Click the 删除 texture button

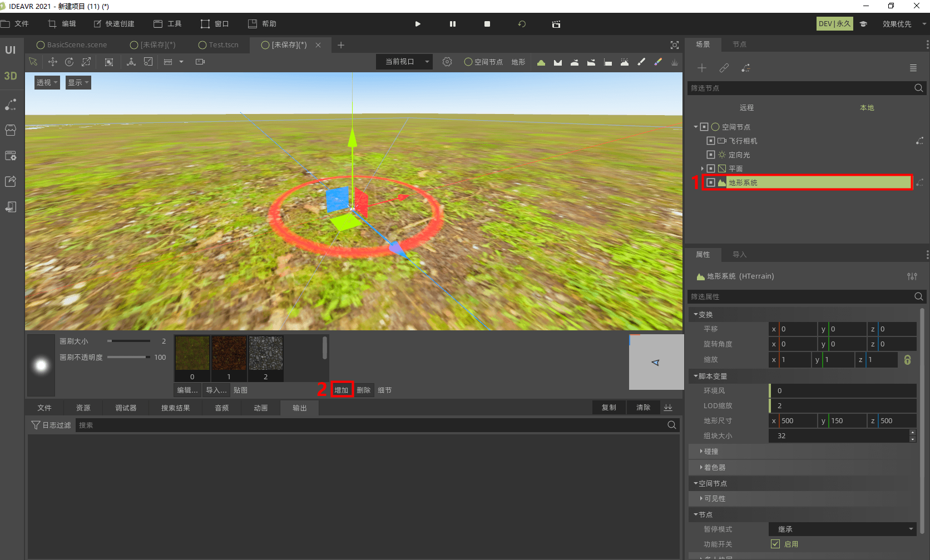coord(364,390)
